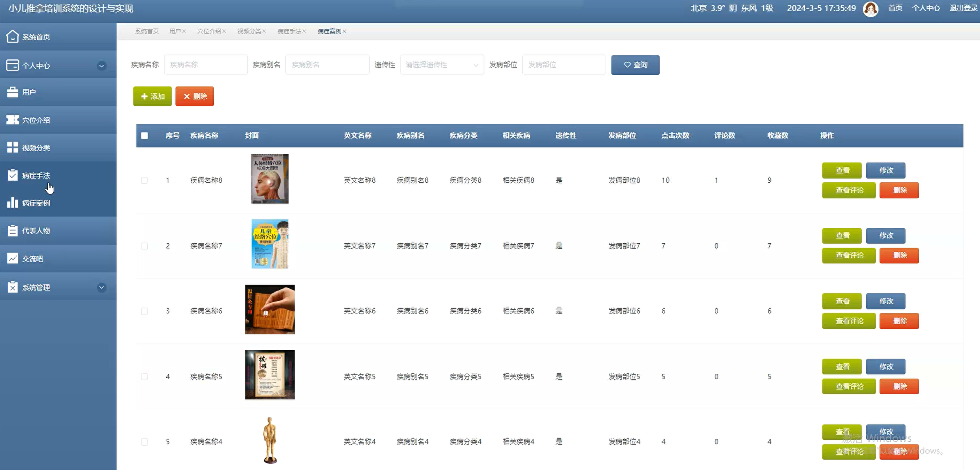980x470 pixels.
Task: Click the red 删除 batch delete button
Action: (x=195, y=96)
